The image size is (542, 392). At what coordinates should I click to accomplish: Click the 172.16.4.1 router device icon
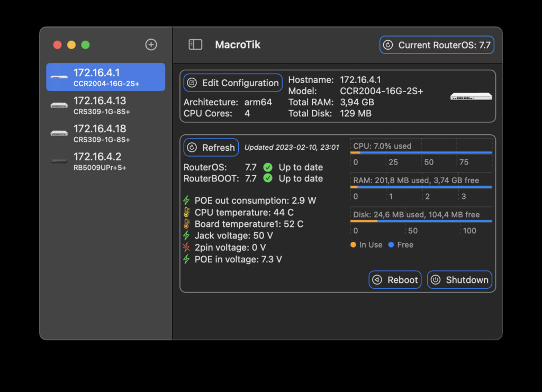59,77
